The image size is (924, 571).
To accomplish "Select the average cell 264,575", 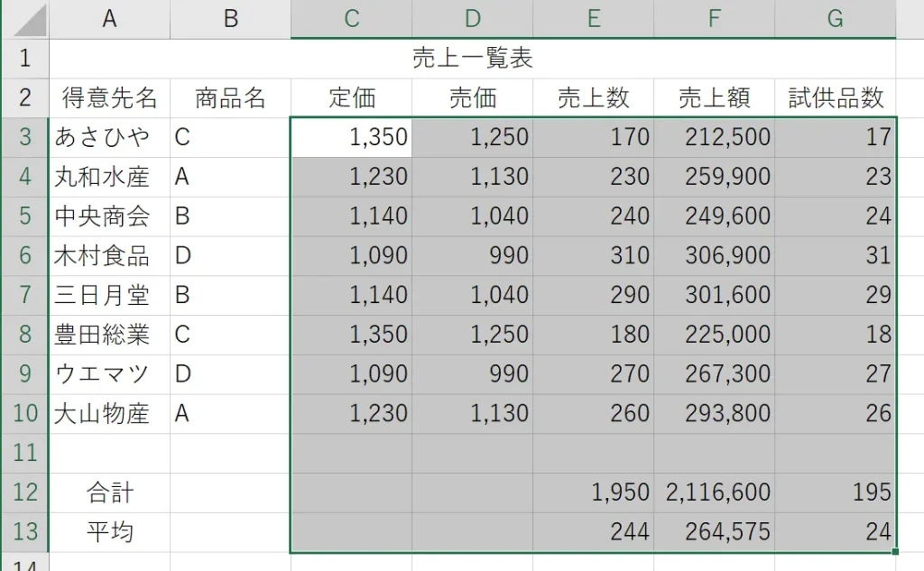I will (715, 532).
